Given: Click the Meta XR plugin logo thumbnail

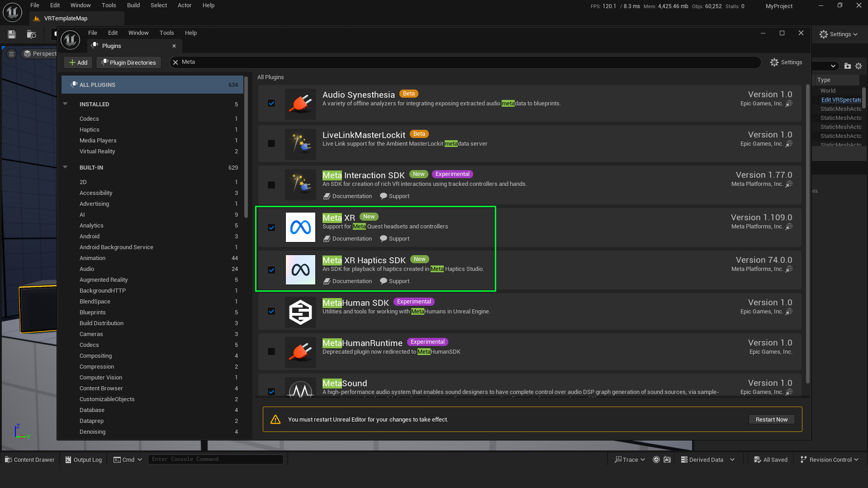Looking at the screenshot, I should coord(300,227).
